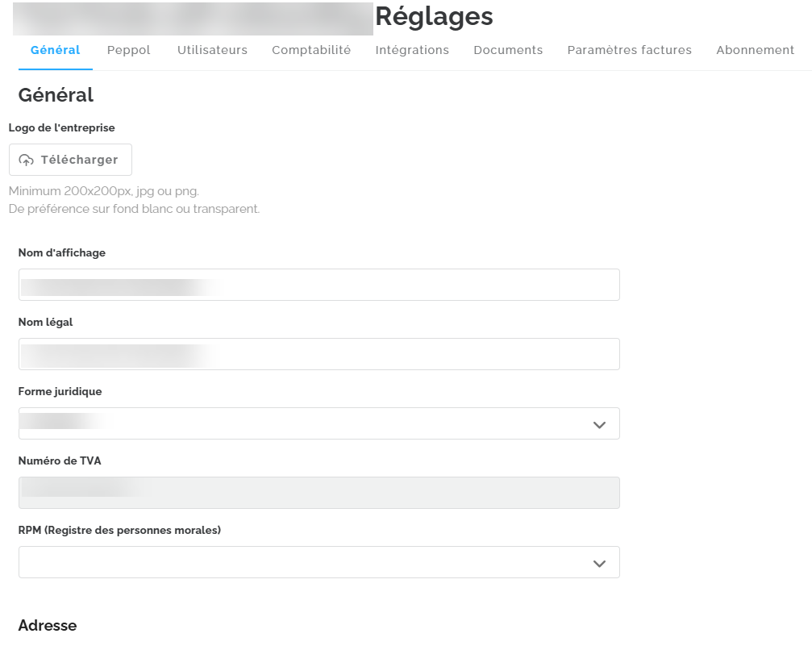Switch to the Abonnement tab
Viewport: 812px width, 646px height.
pyautogui.click(x=755, y=50)
